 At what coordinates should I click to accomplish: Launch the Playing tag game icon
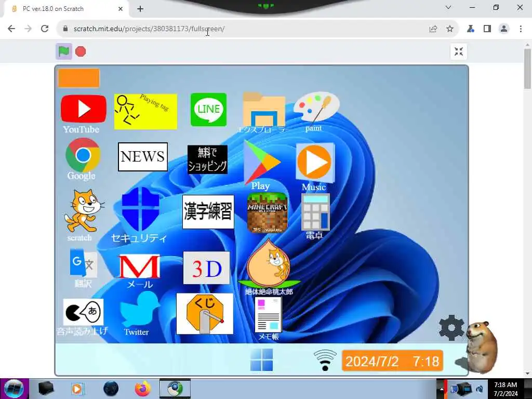point(145,112)
